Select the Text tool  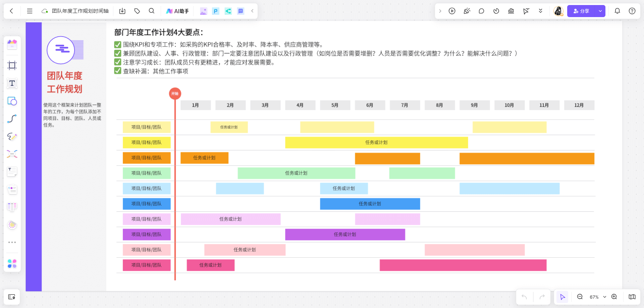[x=12, y=83]
